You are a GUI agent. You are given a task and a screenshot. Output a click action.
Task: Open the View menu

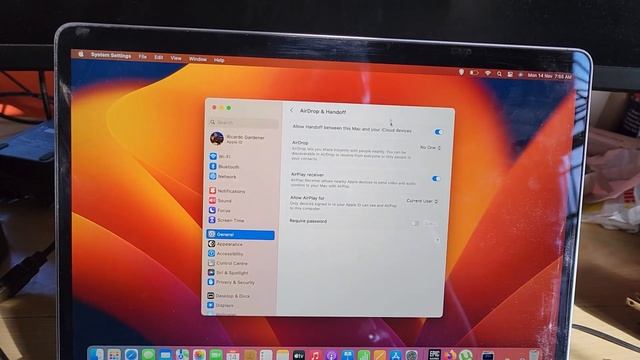(176, 58)
